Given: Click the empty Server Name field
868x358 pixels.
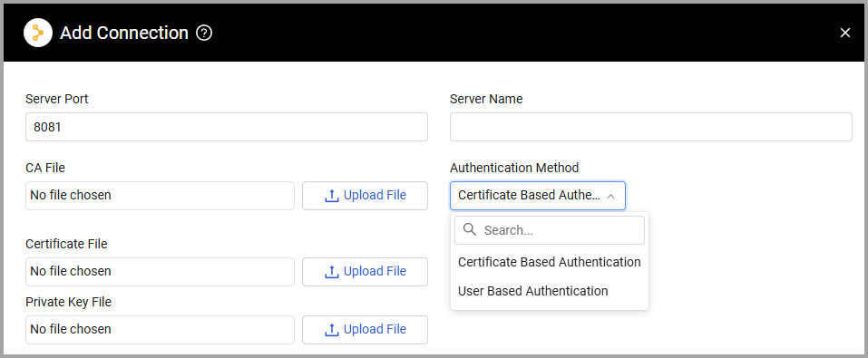Looking at the screenshot, I should click(x=651, y=127).
